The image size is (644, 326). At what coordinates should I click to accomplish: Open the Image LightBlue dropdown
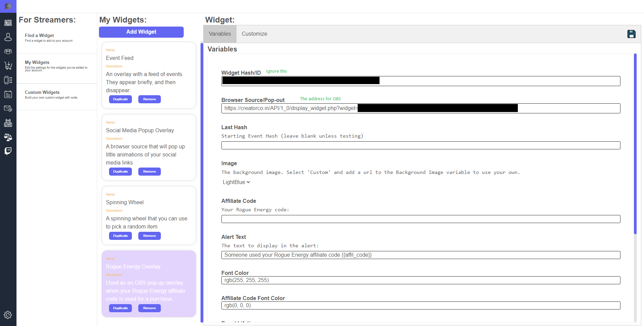coord(236,182)
